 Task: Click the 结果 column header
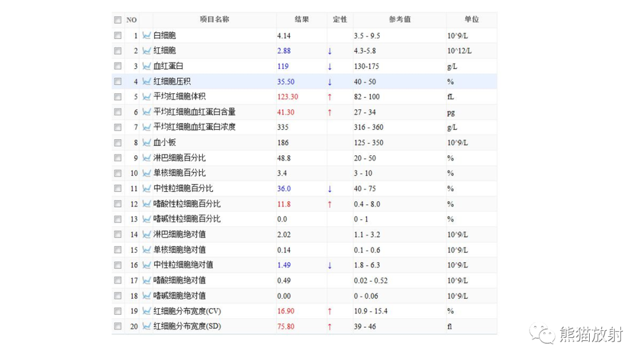(302, 19)
